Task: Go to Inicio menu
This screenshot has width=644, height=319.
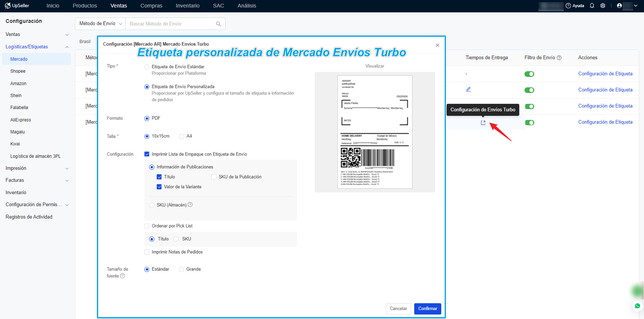Action: pos(53,6)
